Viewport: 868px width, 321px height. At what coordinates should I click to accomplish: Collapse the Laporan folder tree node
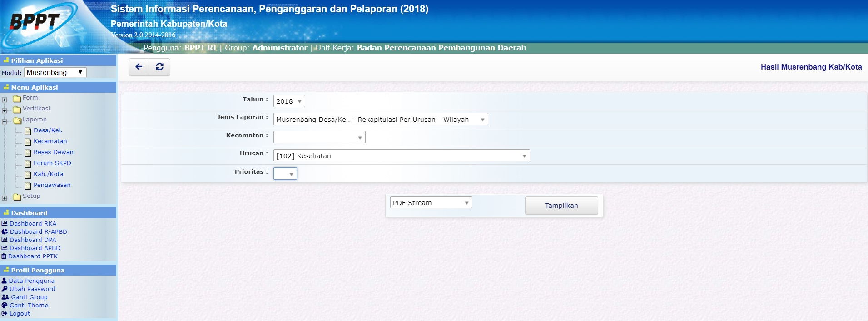[5, 121]
